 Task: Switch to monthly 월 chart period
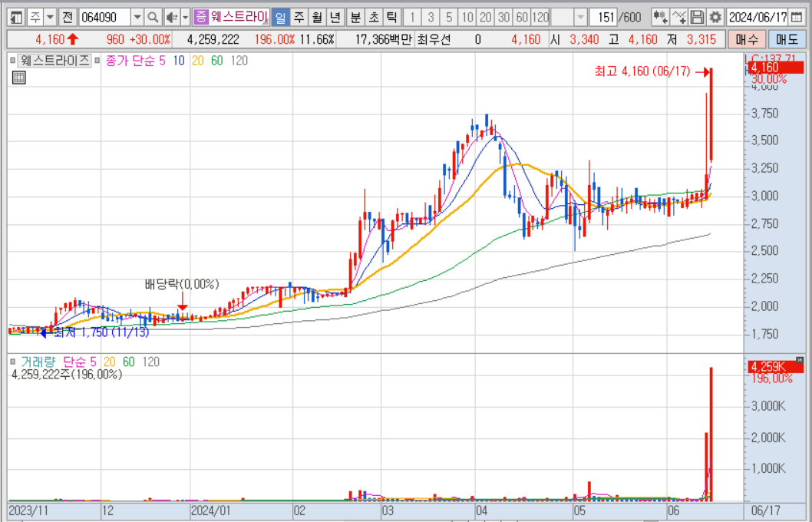tap(317, 17)
